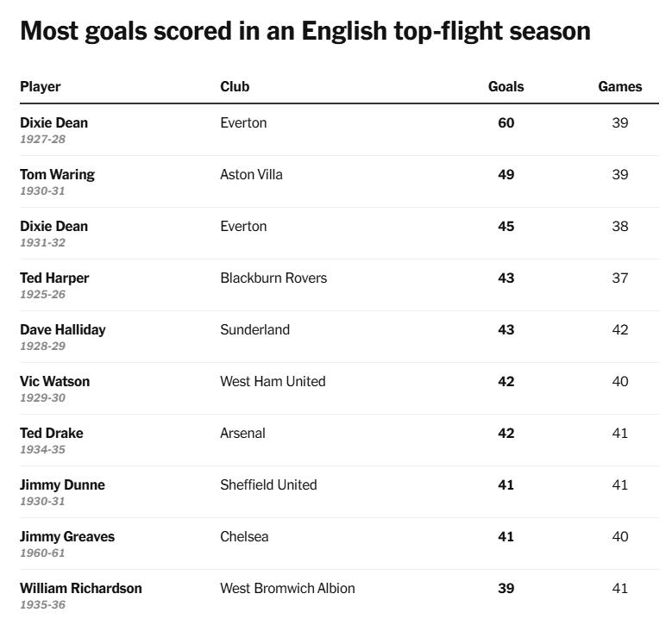Select William Richardson player name
Image resolution: width=672 pixels, height=625 pixels.
tap(81, 588)
